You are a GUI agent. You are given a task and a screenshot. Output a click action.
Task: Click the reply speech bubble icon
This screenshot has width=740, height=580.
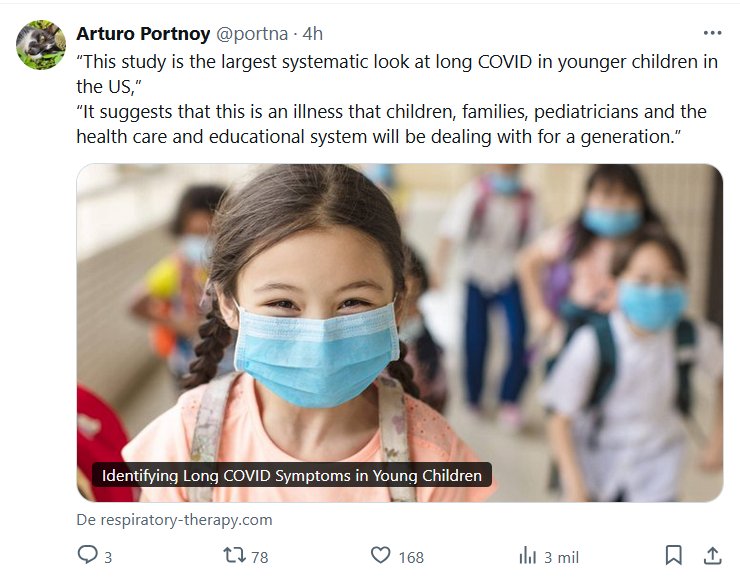[88, 555]
